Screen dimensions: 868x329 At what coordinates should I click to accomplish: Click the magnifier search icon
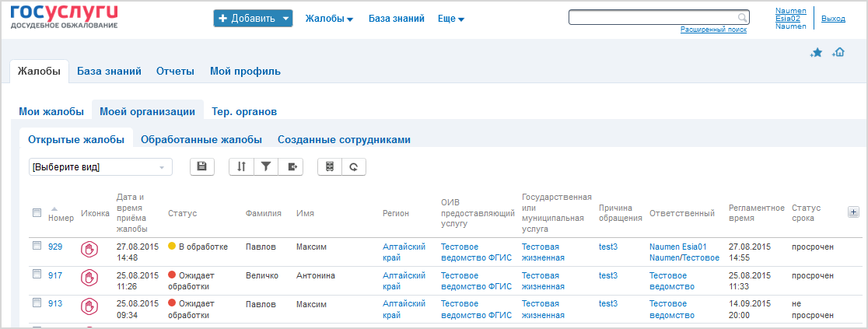coord(742,18)
